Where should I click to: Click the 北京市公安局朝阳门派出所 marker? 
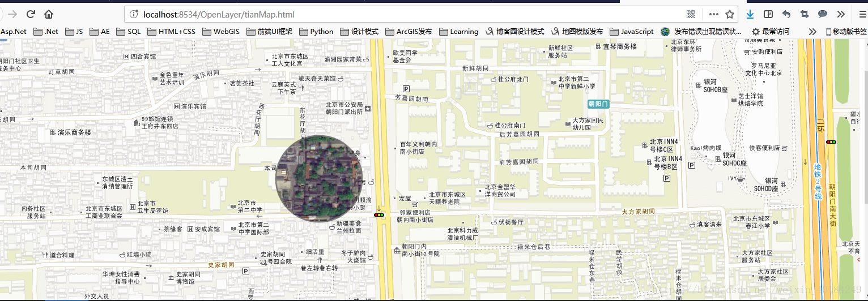368,108
